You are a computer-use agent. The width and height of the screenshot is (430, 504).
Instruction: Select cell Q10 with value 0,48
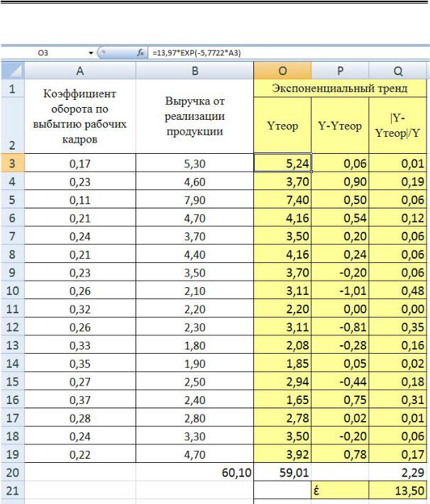coord(398,291)
